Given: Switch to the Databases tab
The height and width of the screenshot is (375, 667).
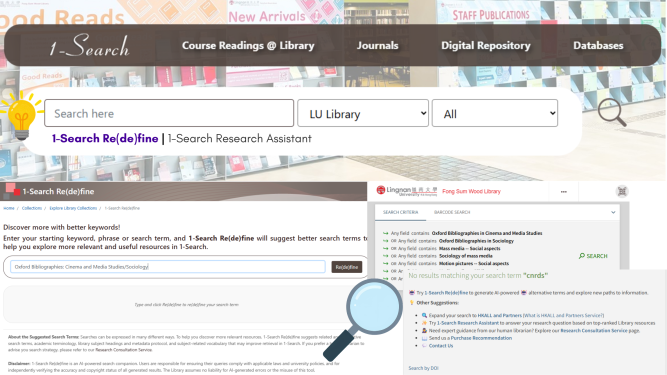Looking at the screenshot, I should coord(598,45).
